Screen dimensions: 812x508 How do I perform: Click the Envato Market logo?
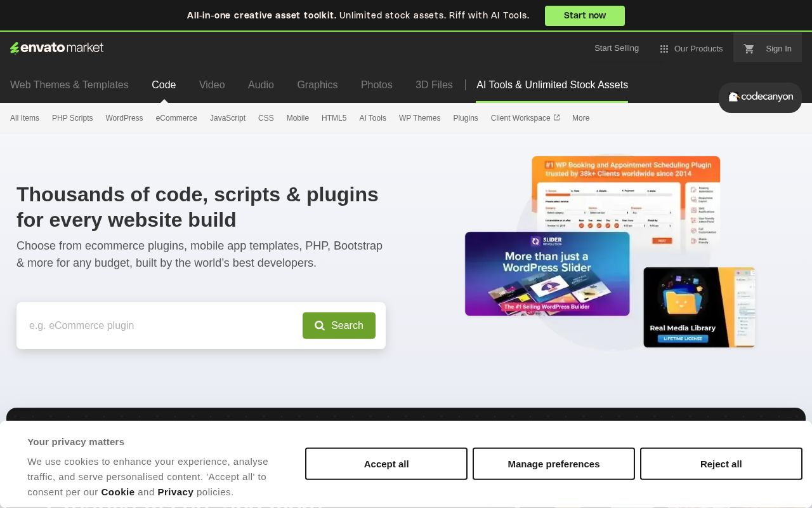(56, 48)
